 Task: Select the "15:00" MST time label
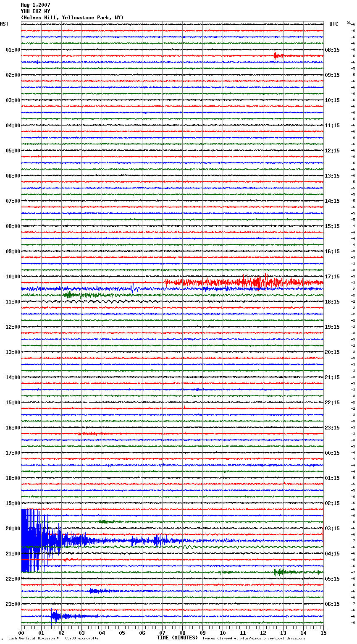tap(13, 403)
